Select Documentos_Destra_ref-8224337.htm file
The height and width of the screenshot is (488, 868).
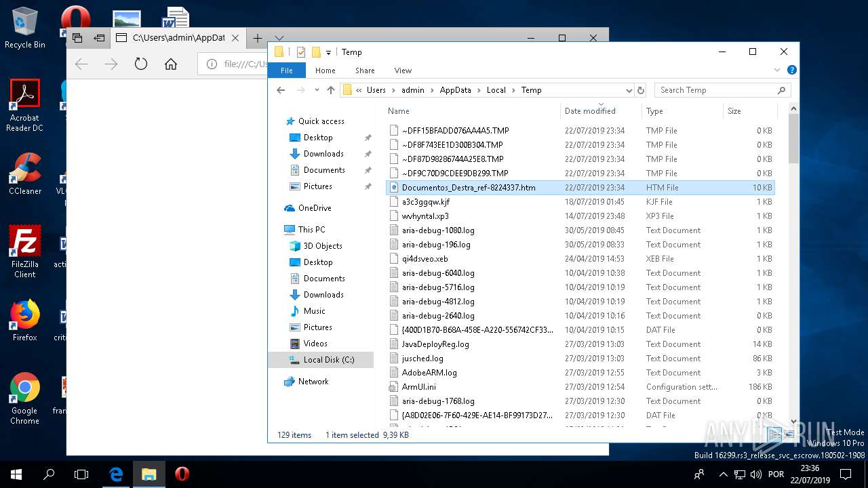click(x=580, y=188)
